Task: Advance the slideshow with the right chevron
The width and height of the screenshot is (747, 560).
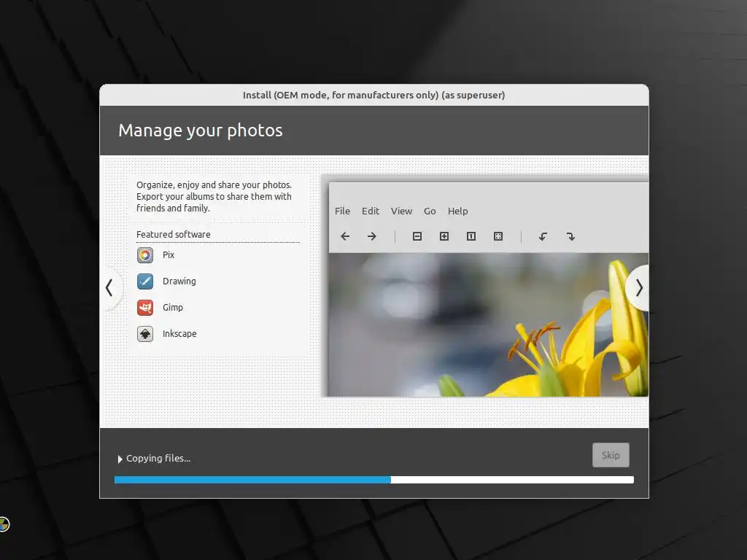Action: [638, 287]
